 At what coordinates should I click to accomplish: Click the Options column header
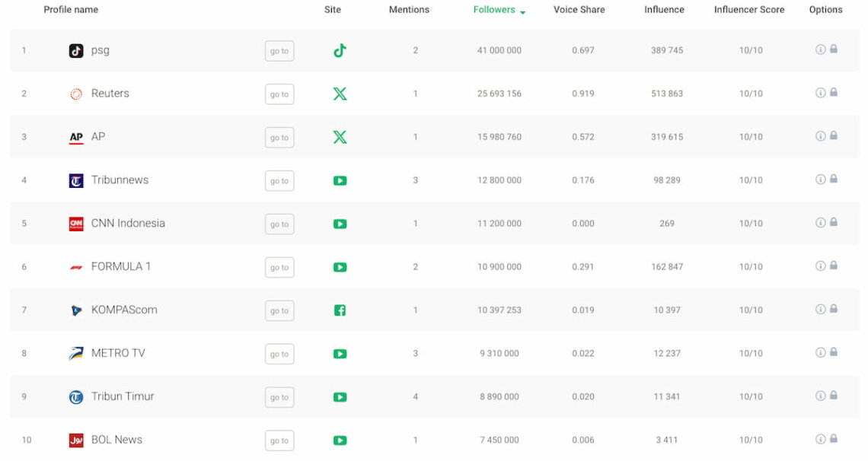tap(826, 9)
